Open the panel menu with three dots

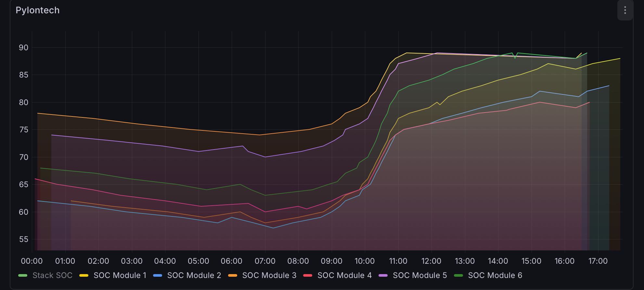coord(625,10)
